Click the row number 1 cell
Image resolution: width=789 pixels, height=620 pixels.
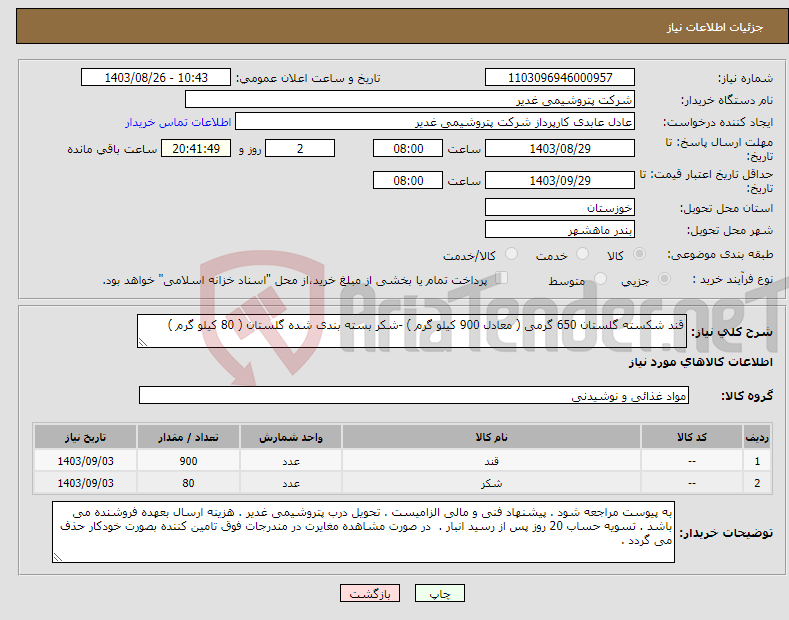[757, 460]
